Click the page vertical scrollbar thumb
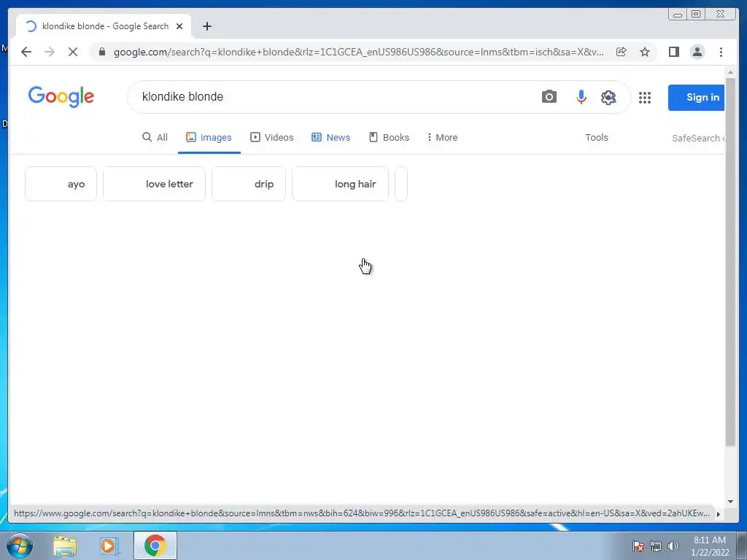Viewport: 747px width, 560px height. point(731,262)
